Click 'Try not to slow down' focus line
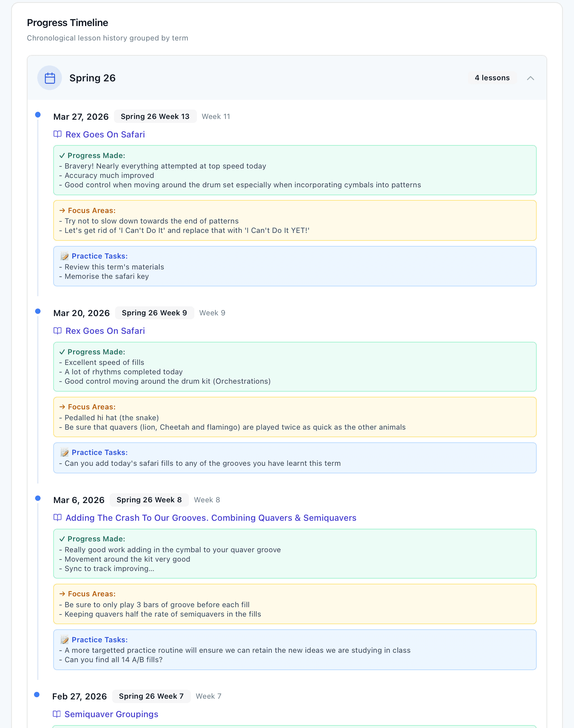 (149, 221)
